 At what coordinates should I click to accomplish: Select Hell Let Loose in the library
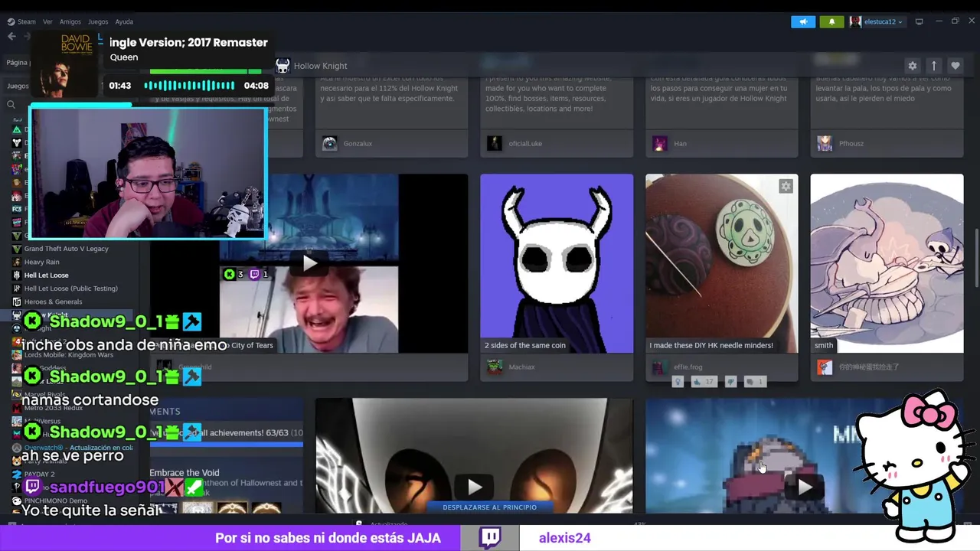pos(46,275)
